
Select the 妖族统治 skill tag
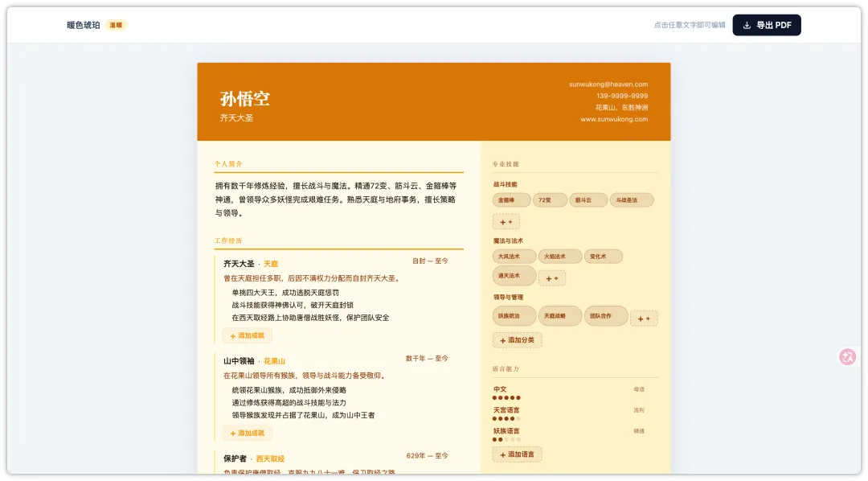[514, 316]
